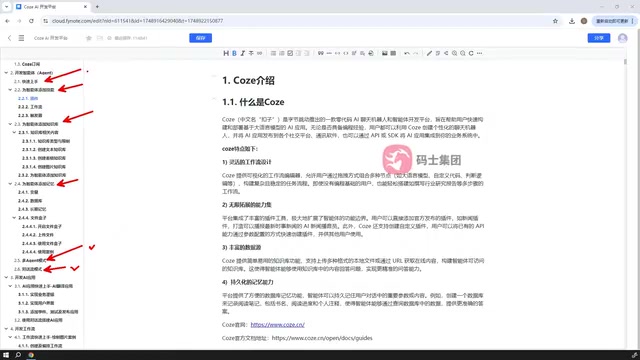
Task: Click the blue save button
Action: pyautogui.click(x=200, y=38)
